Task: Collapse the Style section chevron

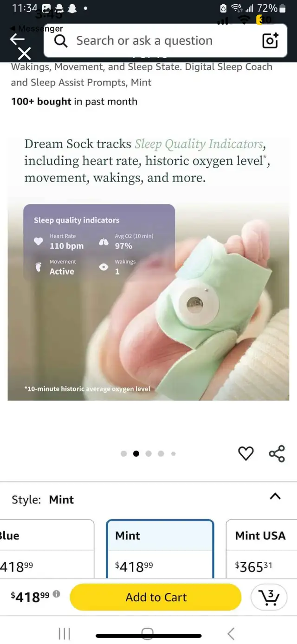Action: pyautogui.click(x=275, y=496)
